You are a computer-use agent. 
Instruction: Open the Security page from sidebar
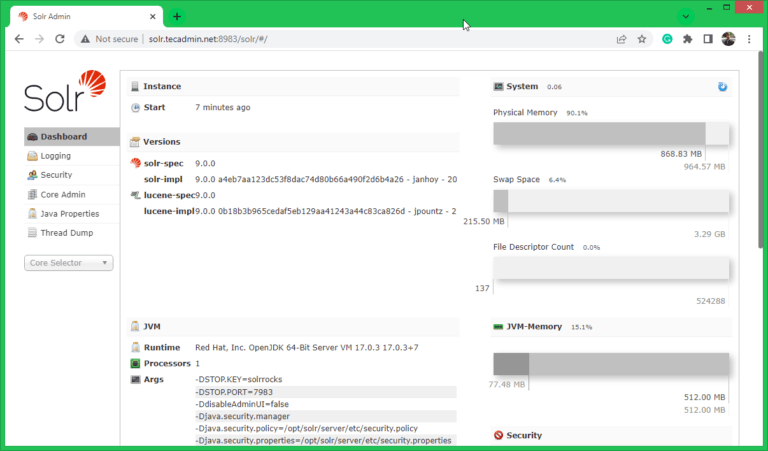(56, 175)
